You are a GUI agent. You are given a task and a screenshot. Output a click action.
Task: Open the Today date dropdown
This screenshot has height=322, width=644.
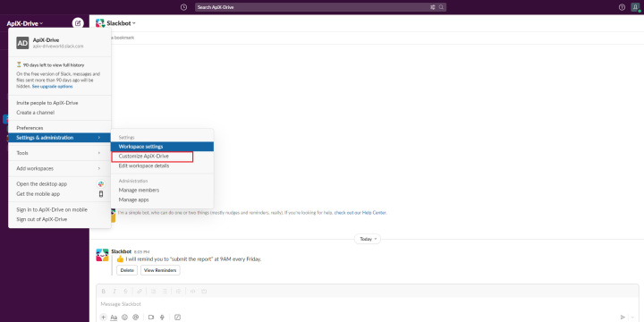368,239
